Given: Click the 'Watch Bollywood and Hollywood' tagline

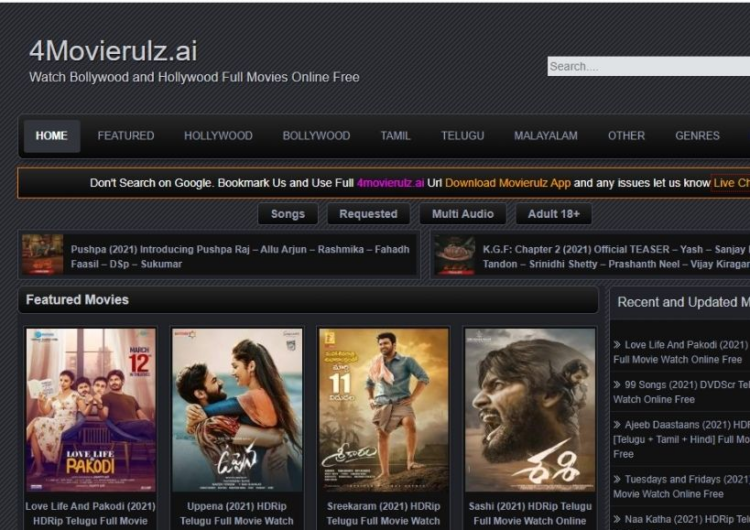Looking at the screenshot, I should click(194, 77).
